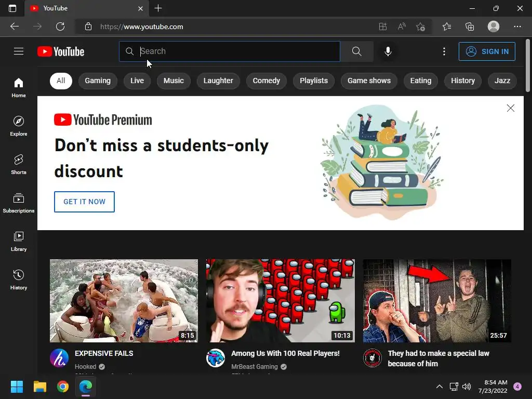The height and width of the screenshot is (399, 532).
Task: Open YouTube settings three-dot menu
Action: 444,51
